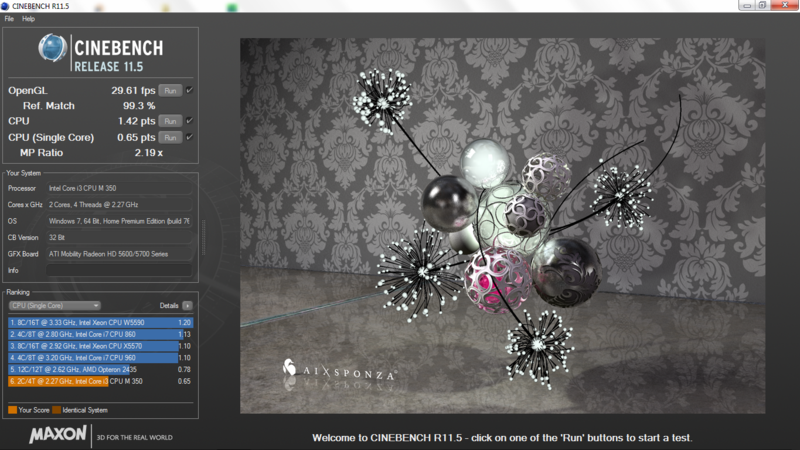Click the side panel splitter grip handle
The width and height of the screenshot is (800, 450).
point(204,237)
